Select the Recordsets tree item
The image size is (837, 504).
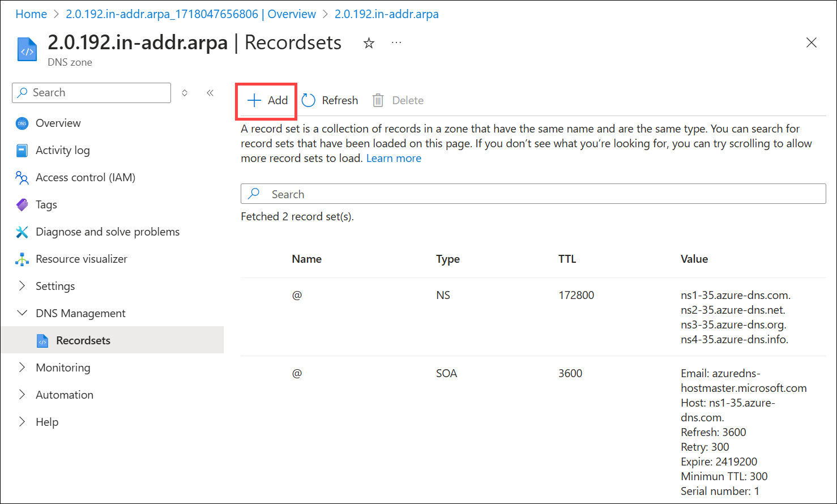pyautogui.click(x=83, y=340)
